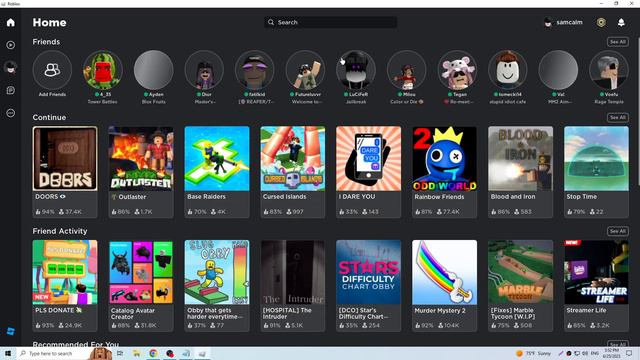Click the 'Color or Die' status under Milou
This screenshot has height=360, width=640.
(407, 102)
